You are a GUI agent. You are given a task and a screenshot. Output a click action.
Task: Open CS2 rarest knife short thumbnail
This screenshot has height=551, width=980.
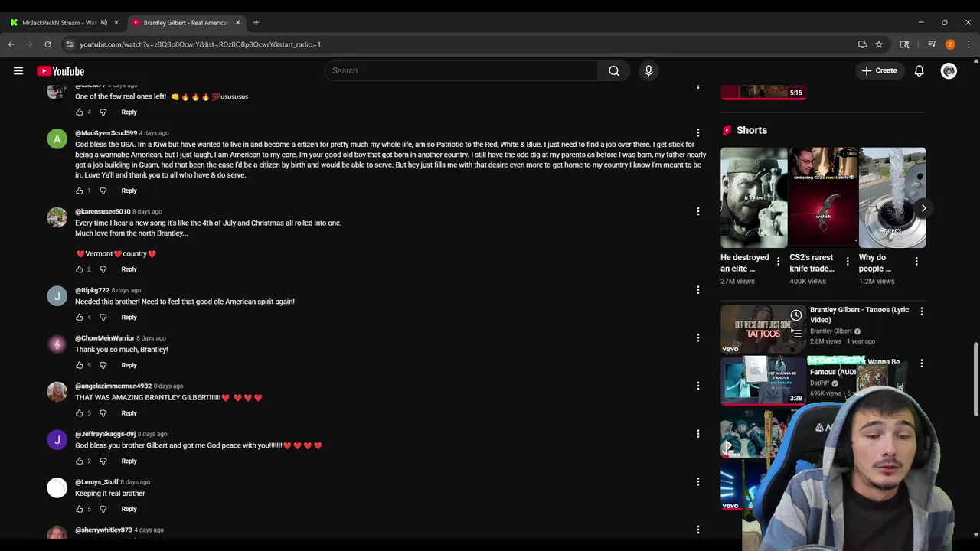point(823,197)
